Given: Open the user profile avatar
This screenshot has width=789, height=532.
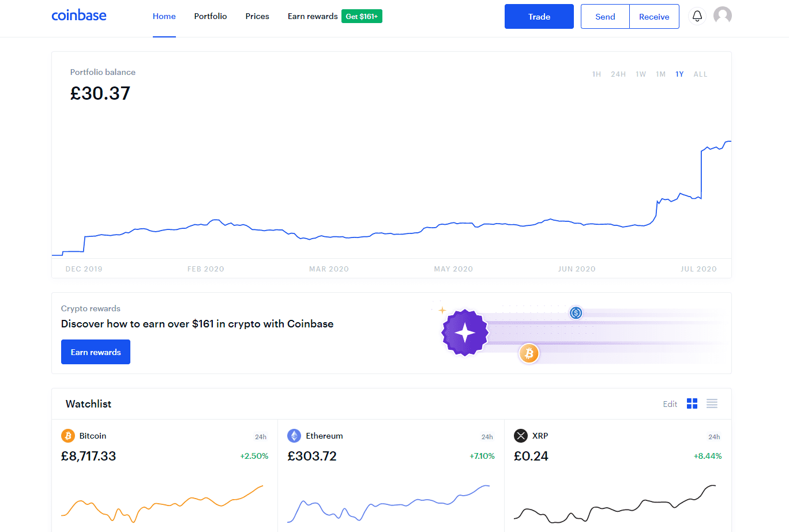Looking at the screenshot, I should [723, 16].
